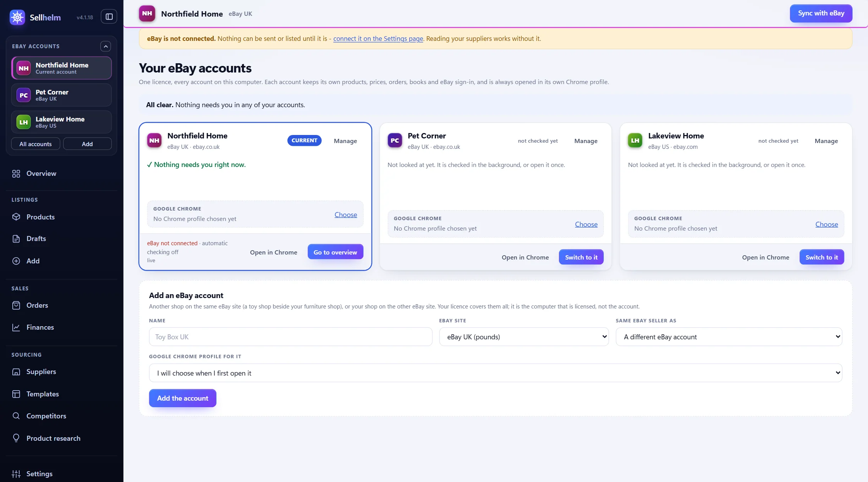Open the Products menu item
Viewport: 868px width, 482px height.
pos(62,217)
